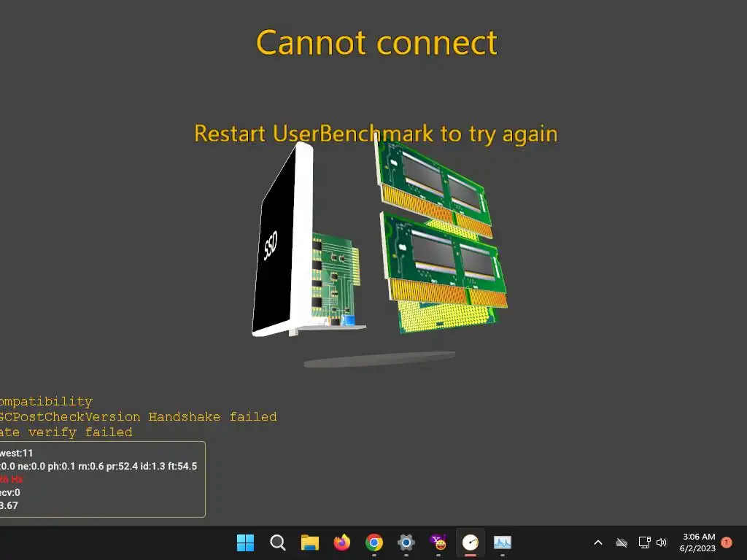Select the UserBenchmark speedometer taskbar icon
The width and height of the screenshot is (747, 560).
click(x=471, y=542)
